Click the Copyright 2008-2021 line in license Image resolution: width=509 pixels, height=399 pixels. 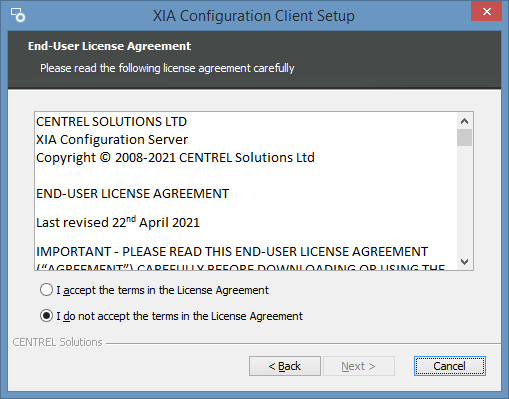(x=175, y=158)
